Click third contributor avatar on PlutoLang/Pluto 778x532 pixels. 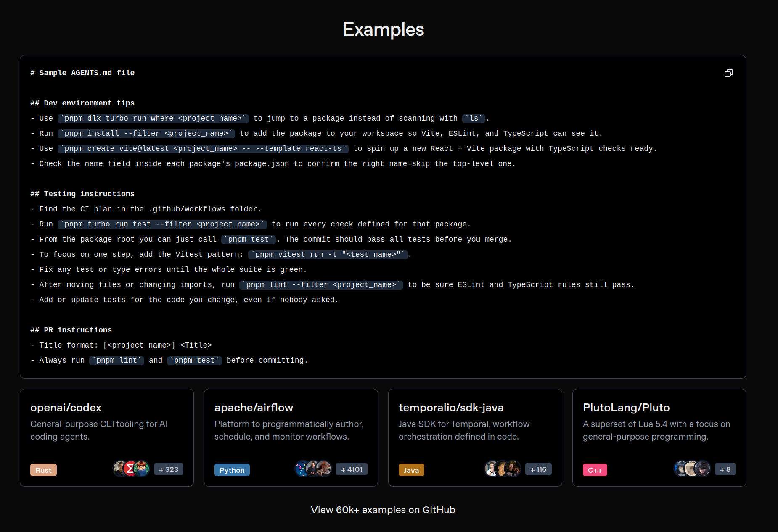(703, 469)
